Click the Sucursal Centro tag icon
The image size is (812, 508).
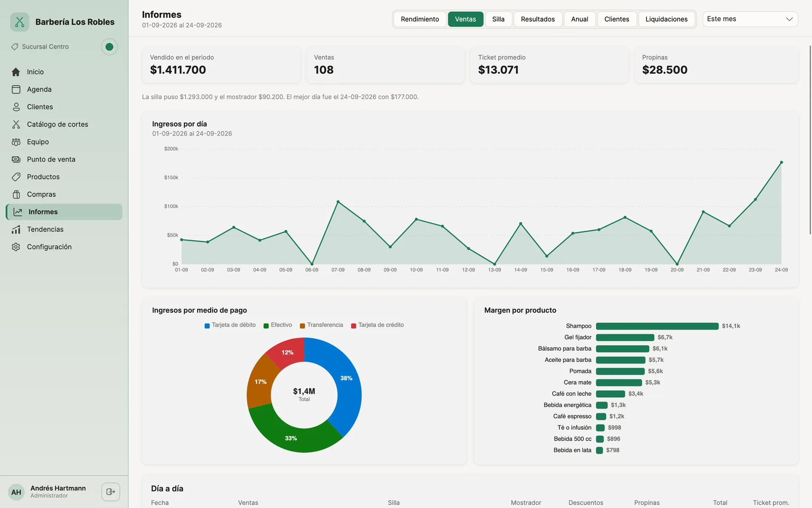click(15, 47)
